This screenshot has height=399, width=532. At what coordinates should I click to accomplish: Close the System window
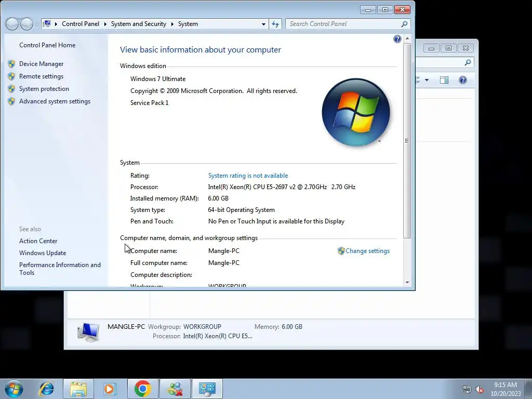click(x=402, y=10)
